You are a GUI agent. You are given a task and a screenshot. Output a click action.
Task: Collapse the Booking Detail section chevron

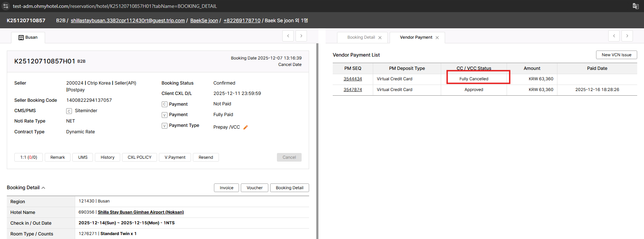tap(43, 188)
